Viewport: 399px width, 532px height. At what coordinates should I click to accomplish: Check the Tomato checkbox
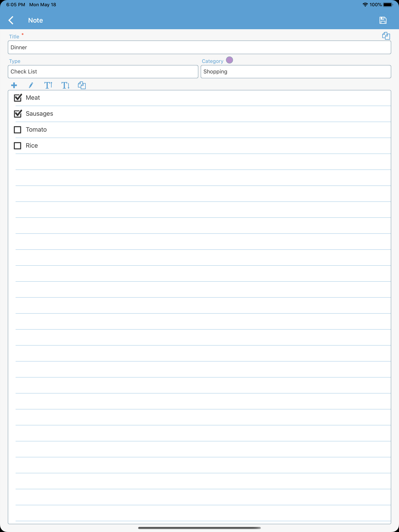(x=18, y=130)
